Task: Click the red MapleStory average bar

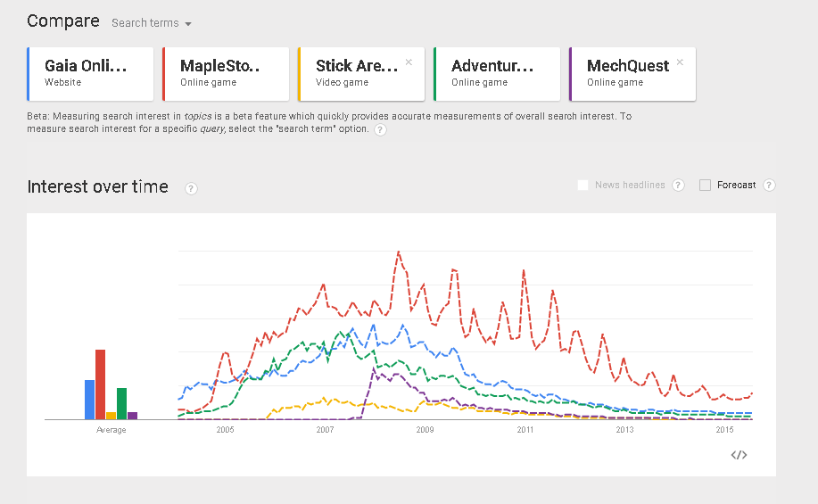Action: (101, 384)
